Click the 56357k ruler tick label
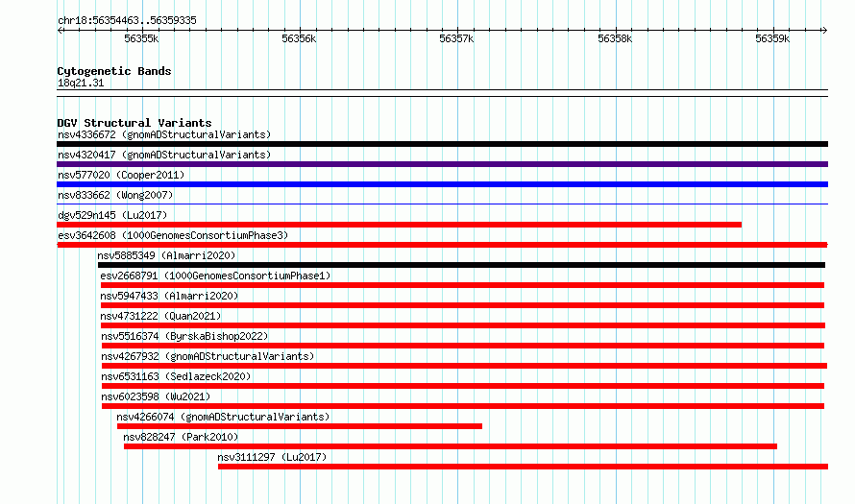This screenshot has width=855, height=504. point(456,39)
